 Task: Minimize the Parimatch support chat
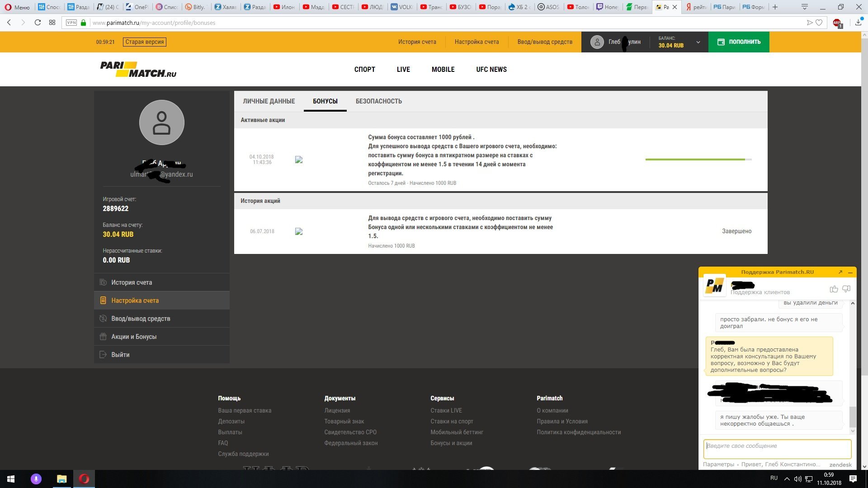click(850, 272)
